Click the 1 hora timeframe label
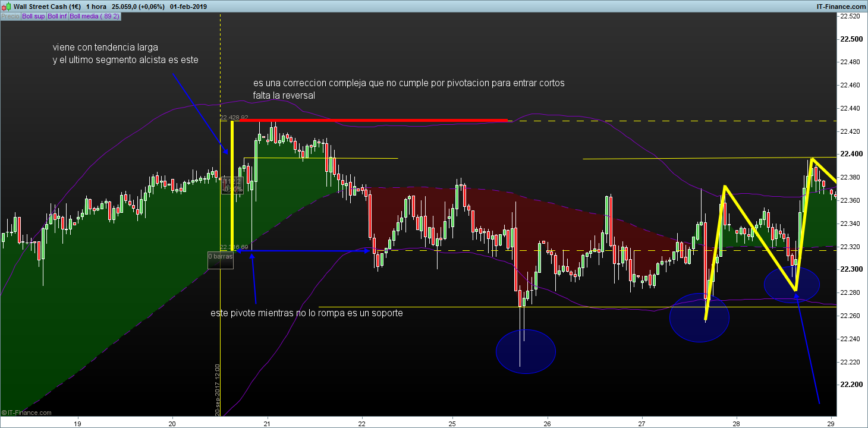868x428 pixels. tap(96, 6)
